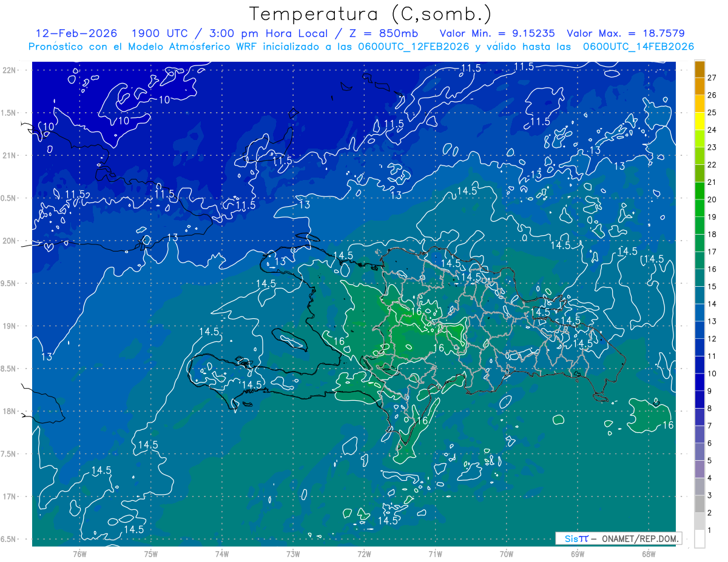Click the '20N' latitude axis label
728x562 pixels.
9,241
